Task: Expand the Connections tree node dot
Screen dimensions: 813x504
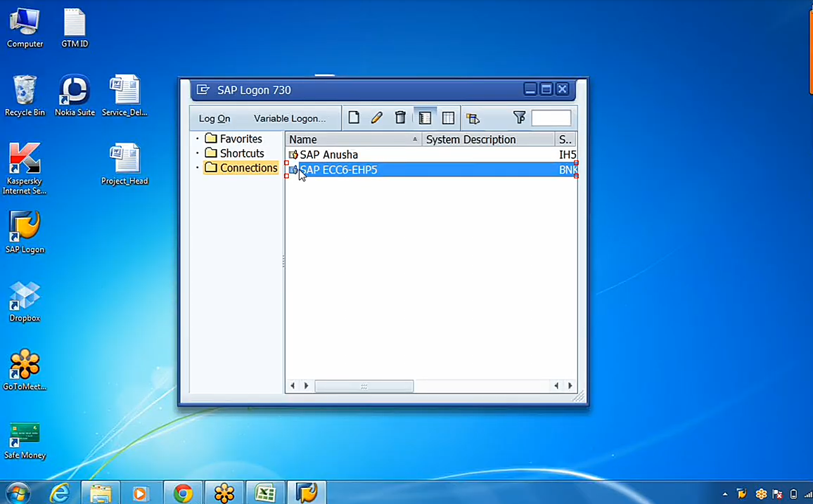Action: (x=198, y=168)
